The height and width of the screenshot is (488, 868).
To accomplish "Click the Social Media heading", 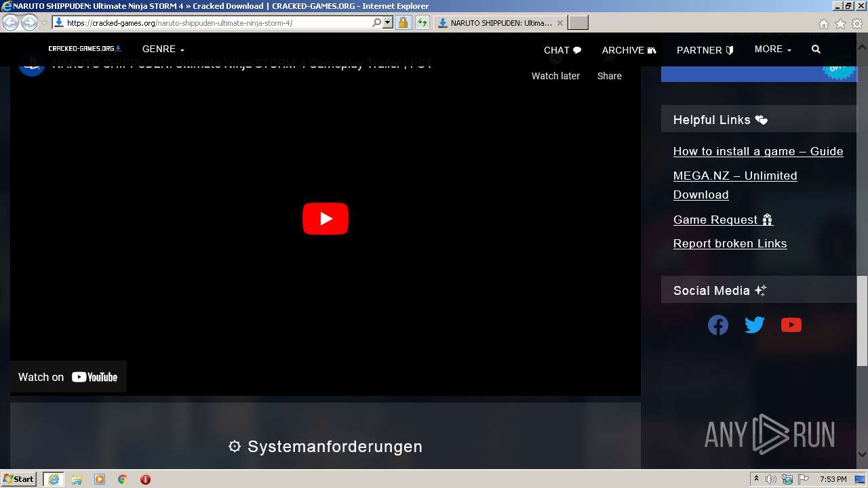I will click(719, 291).
